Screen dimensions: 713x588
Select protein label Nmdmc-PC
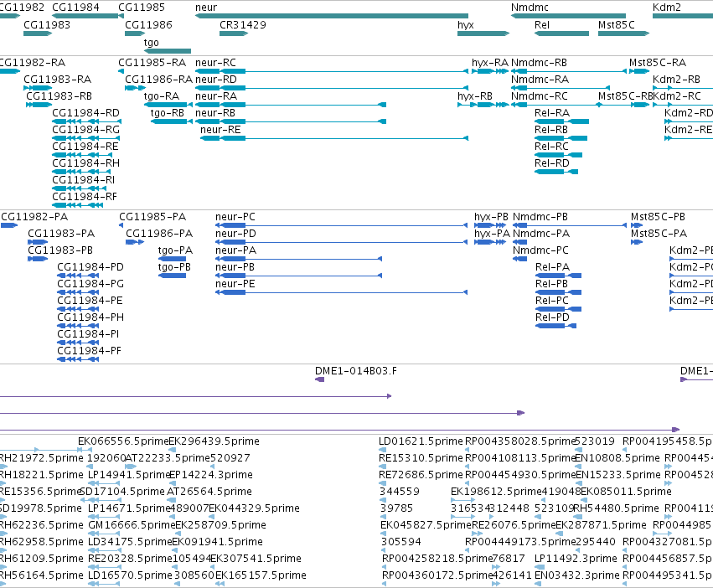tap(540, 250)
